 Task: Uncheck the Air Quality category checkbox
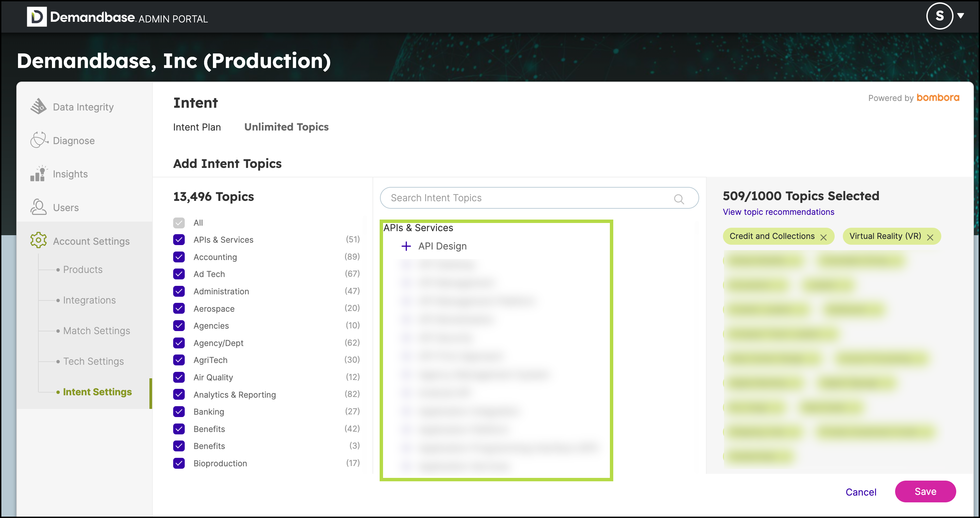(x=179, y=377)
